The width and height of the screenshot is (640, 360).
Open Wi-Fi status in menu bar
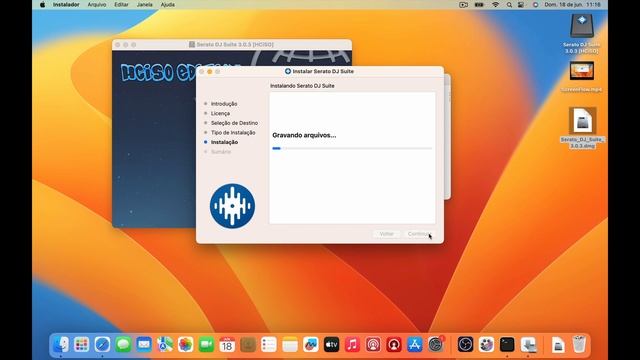[495, 5]
